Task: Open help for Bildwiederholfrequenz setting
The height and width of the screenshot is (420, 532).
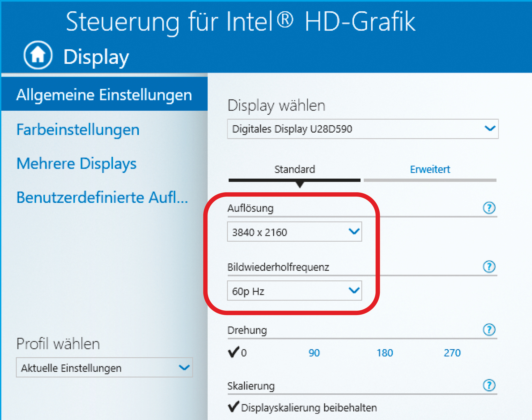Action: point(489,266)
